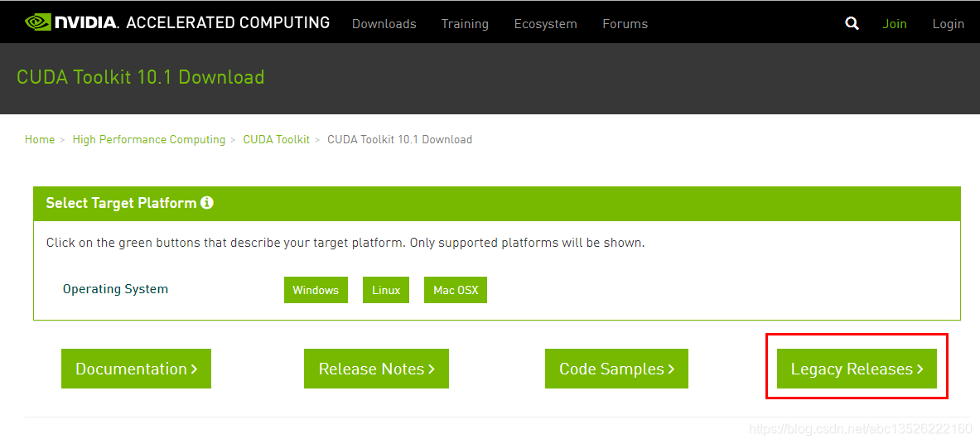Open Legacy Releases
The image size is (980, 444).
click(857, 369)
